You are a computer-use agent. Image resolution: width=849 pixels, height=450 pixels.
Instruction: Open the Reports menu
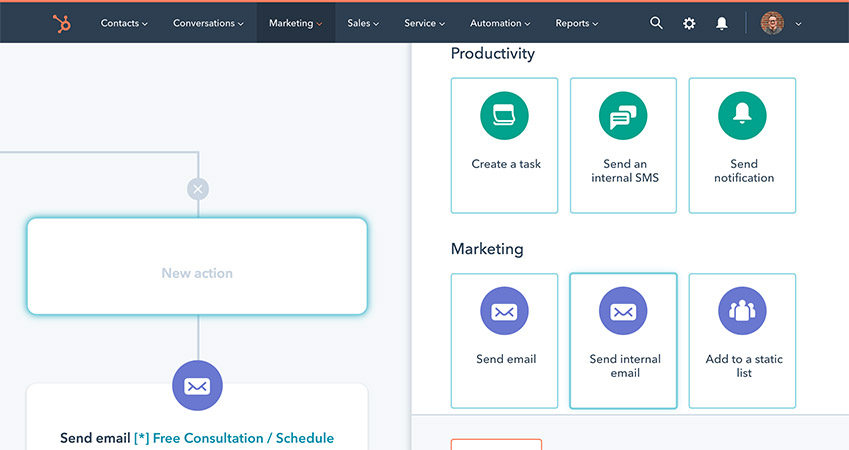point(577,23)
